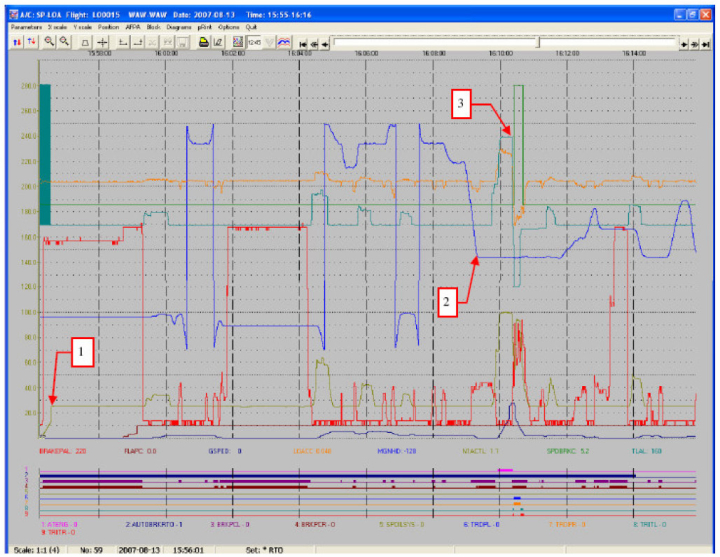Viewport: 720px width, 557px height.
Task: Click the greyed-out V icon
Action: tap(270, 43)
